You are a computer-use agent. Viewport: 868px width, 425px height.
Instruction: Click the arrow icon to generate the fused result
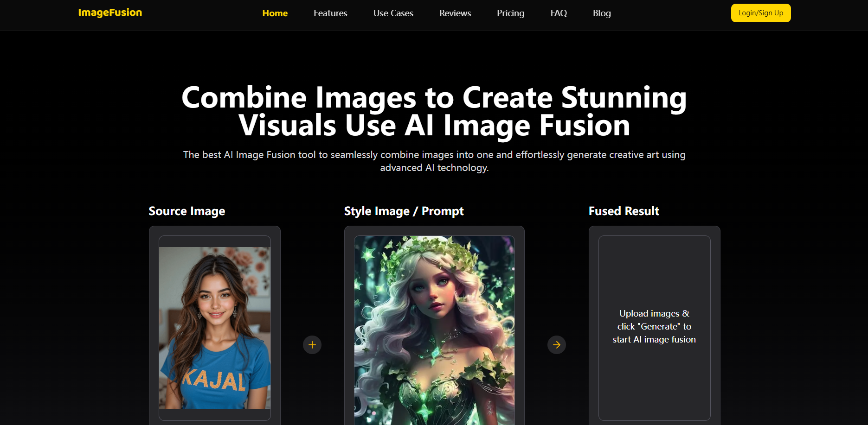click(x=556, y=344)
